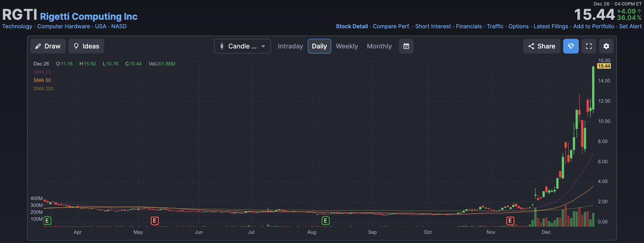Toggle the SMA 20 indicator label

pos(42,72)
